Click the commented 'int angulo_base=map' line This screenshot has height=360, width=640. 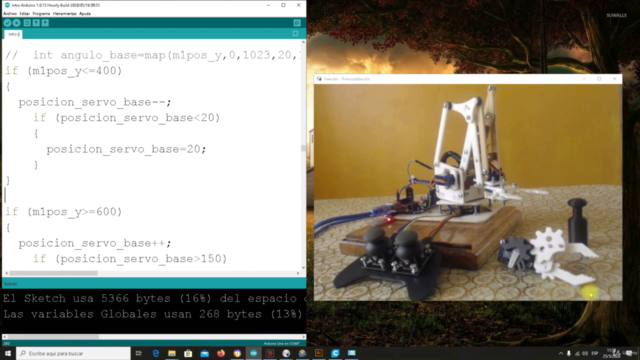(x=153, y=55)
